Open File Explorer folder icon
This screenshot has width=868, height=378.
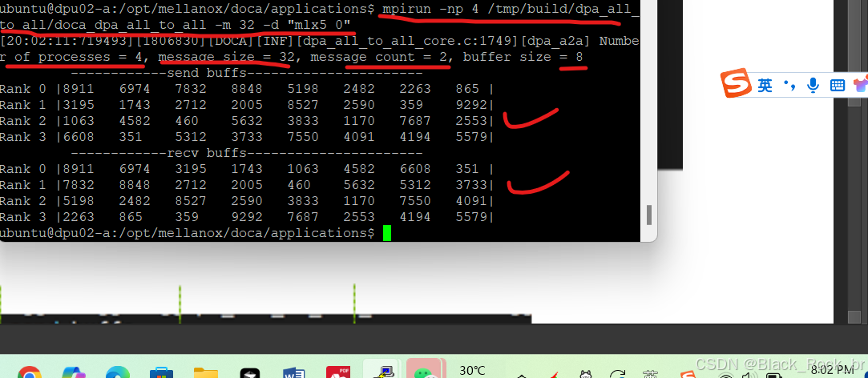point(206,373)
